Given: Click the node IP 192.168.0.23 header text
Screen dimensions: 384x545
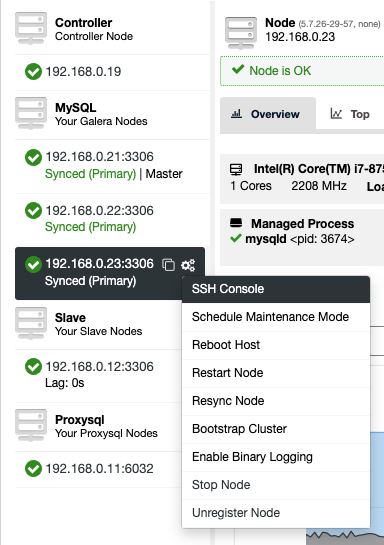Looking at the screenshot, I should [300, 37].
